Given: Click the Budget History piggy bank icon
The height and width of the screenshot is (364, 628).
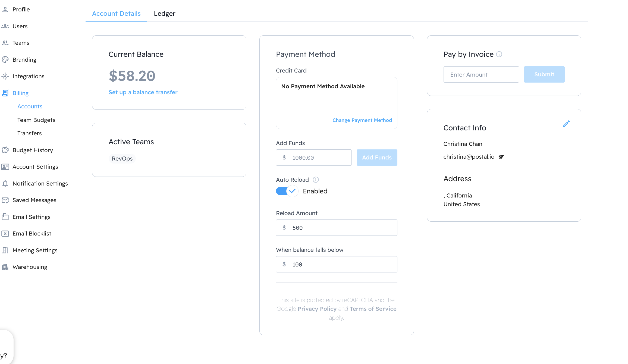Looking at the screenshot, I should click(5, 150).
